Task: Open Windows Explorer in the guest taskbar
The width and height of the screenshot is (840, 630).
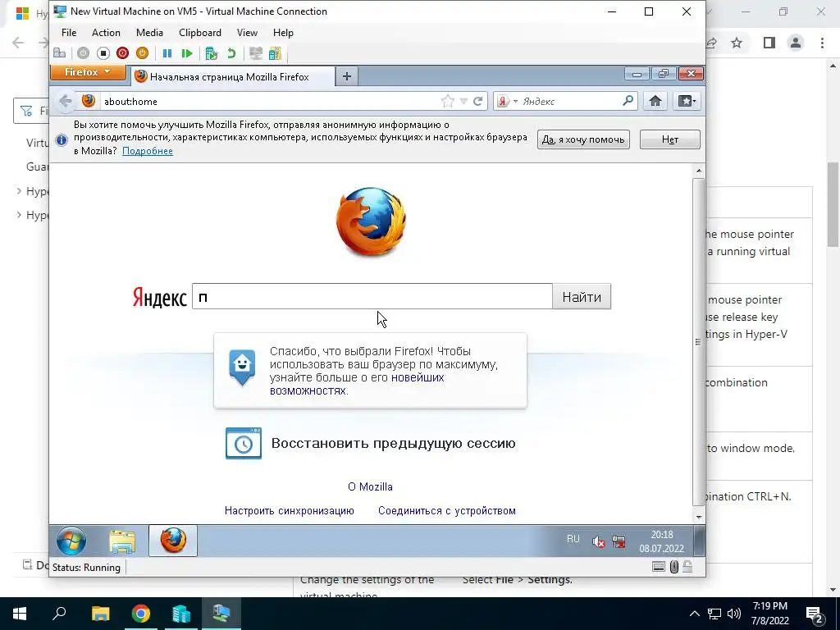Action: (122, 541)
